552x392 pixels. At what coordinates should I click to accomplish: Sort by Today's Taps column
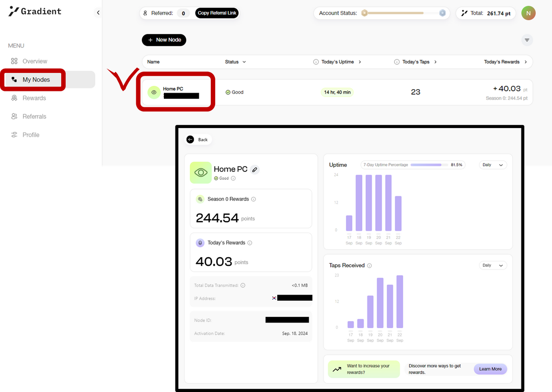point(419,62)
